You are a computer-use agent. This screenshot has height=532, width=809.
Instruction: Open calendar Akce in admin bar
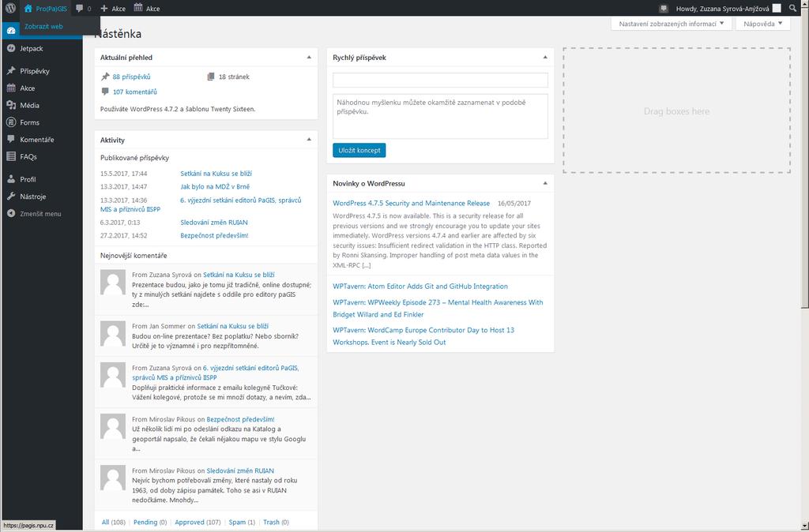point(146,8)
